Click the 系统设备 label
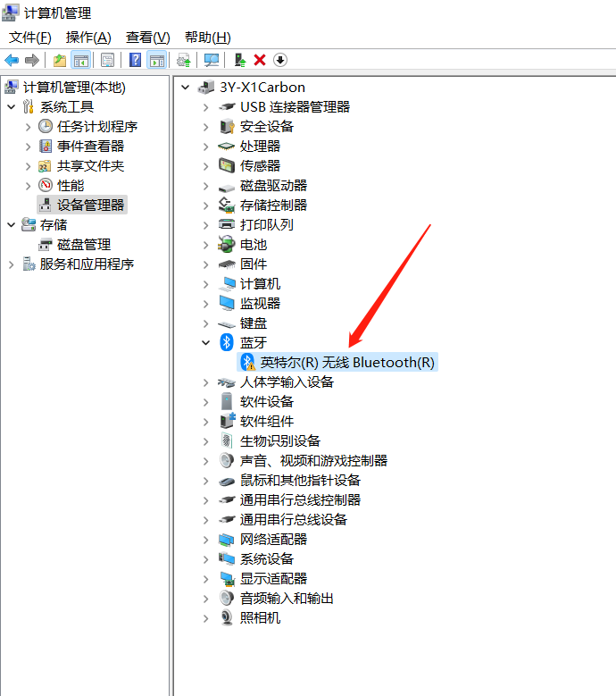The height and width of the screenshot is (696, 616). 267,558
